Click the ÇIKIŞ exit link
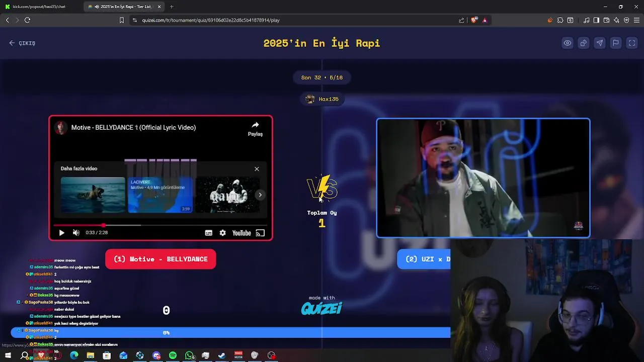 (x=22, y=43)
